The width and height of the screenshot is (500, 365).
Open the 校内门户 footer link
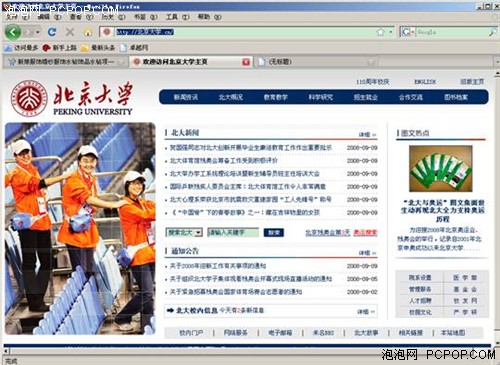191,333
